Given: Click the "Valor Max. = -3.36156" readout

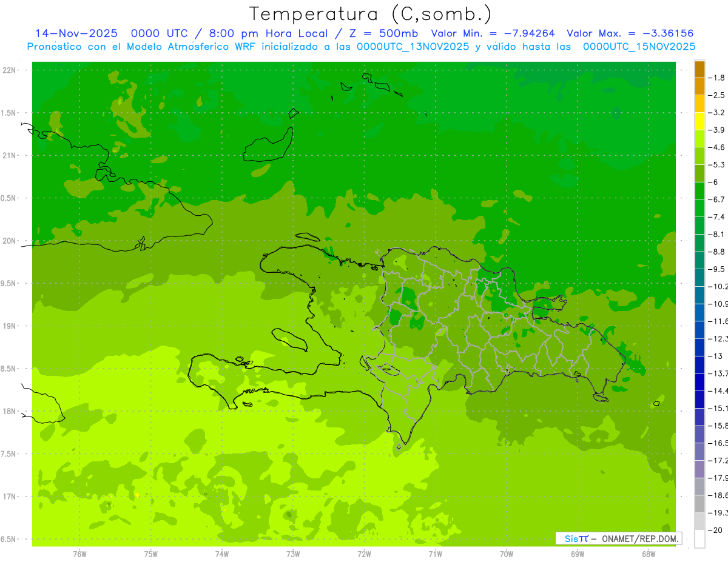Looking at the screenshot, I should (630, 33).
